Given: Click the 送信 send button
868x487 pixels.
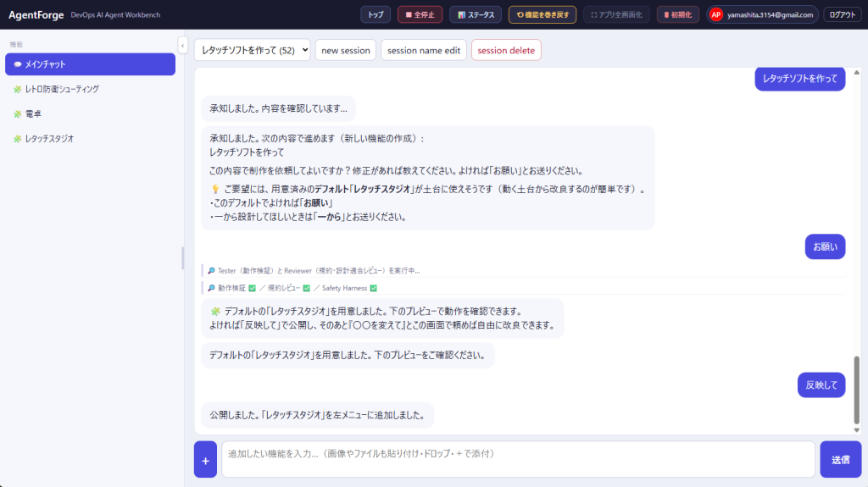Looking at the screenshot, I should 840,459.
